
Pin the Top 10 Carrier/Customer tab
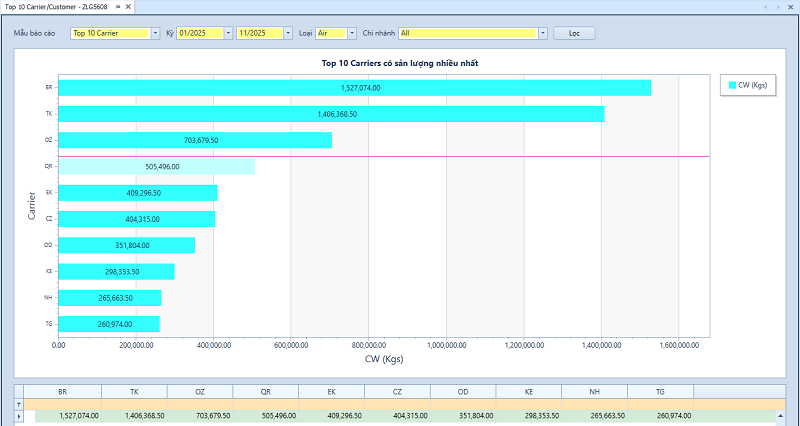[x=119, y=7]
